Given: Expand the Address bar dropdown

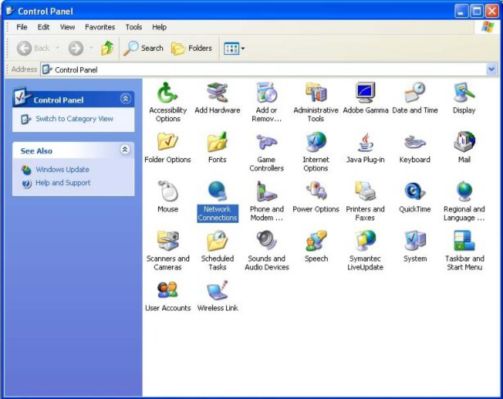Looking at the screenshot, I should click(x=491, y=69).
